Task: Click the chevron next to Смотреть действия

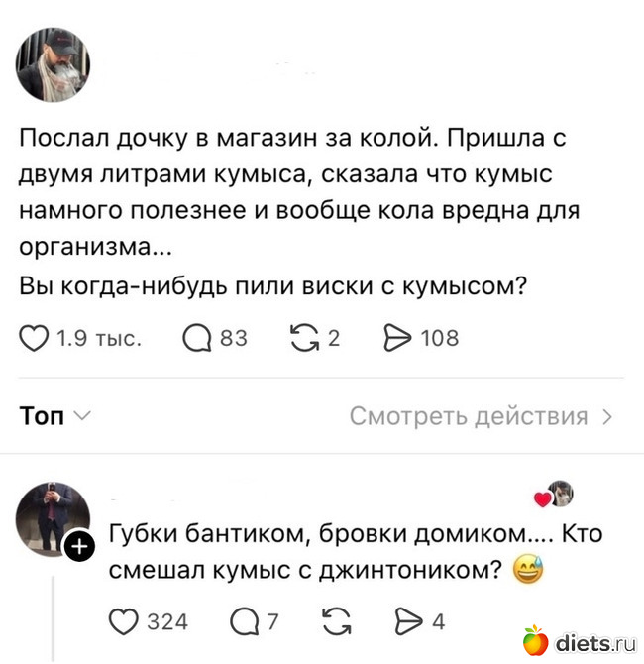Action: pyautogui.click(x=607, y=416)
